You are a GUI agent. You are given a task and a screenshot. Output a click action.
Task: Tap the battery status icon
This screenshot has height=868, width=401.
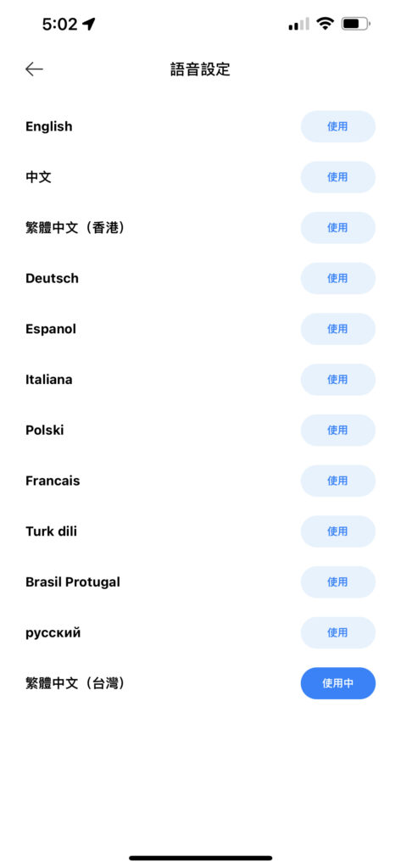[355, 24]
